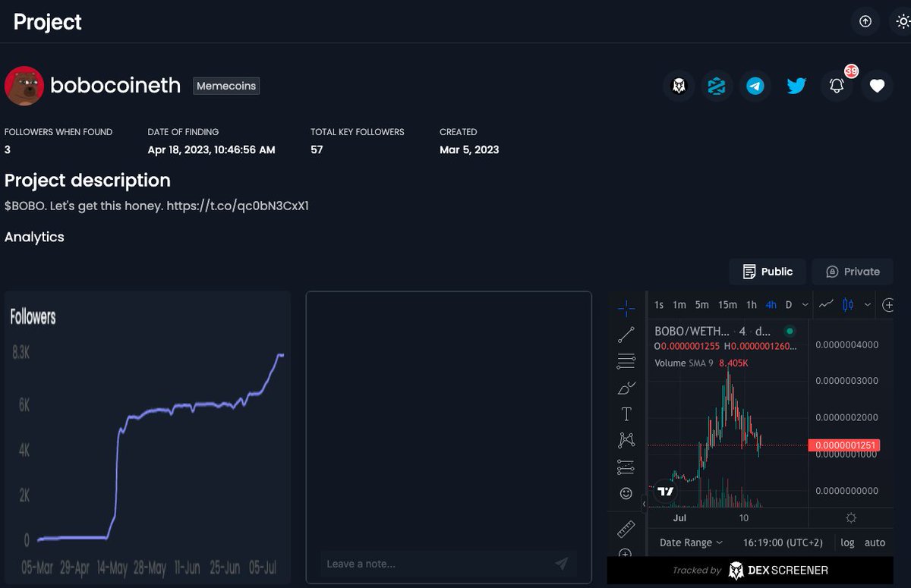Viewport: 911px width, 588px height.
Task: Open the project's Telegram channel
Action: point(755,86)
